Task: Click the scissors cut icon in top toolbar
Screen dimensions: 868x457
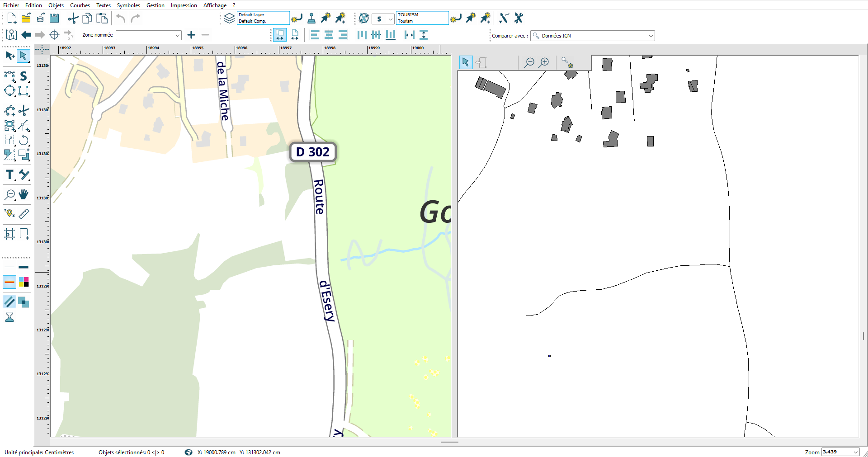Action: [x=73, y=19]
